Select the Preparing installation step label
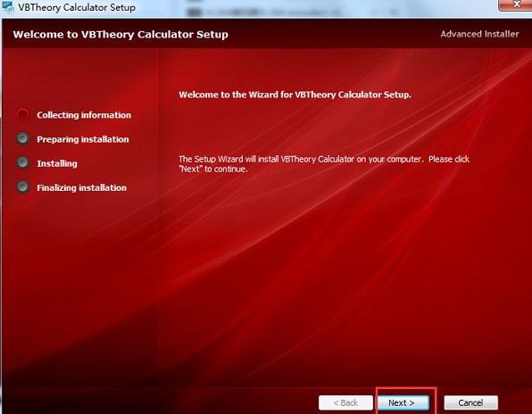532x414 pixels. tap(83, 139)
